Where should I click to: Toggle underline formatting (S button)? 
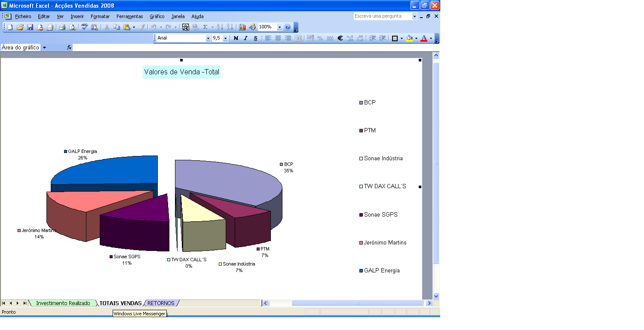(255, 38)
